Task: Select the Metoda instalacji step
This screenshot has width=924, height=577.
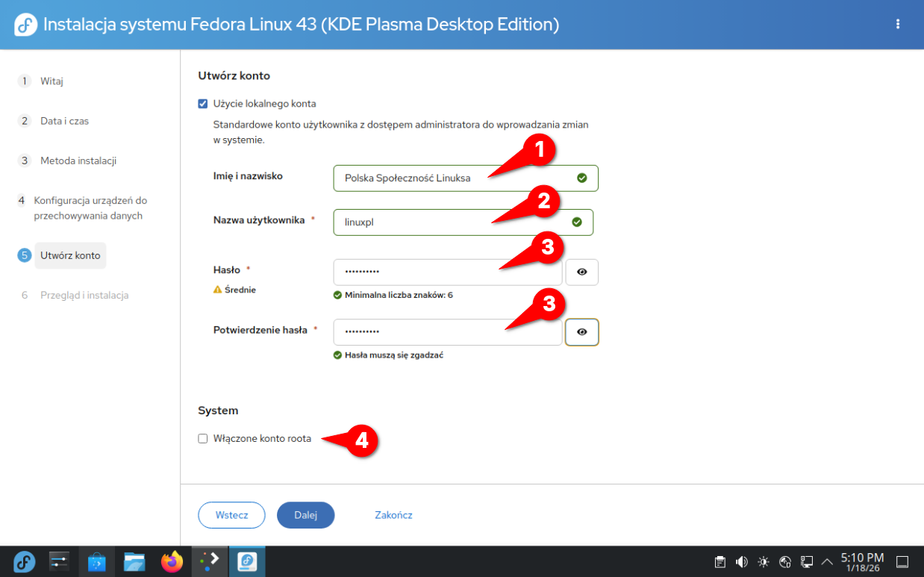Action: [78, 160]
